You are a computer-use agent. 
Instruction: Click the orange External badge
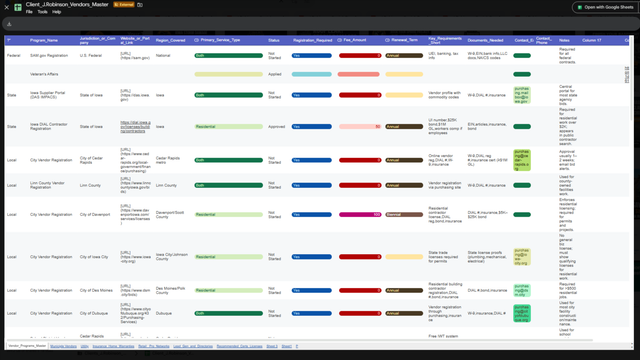click(x=124, y=4)
